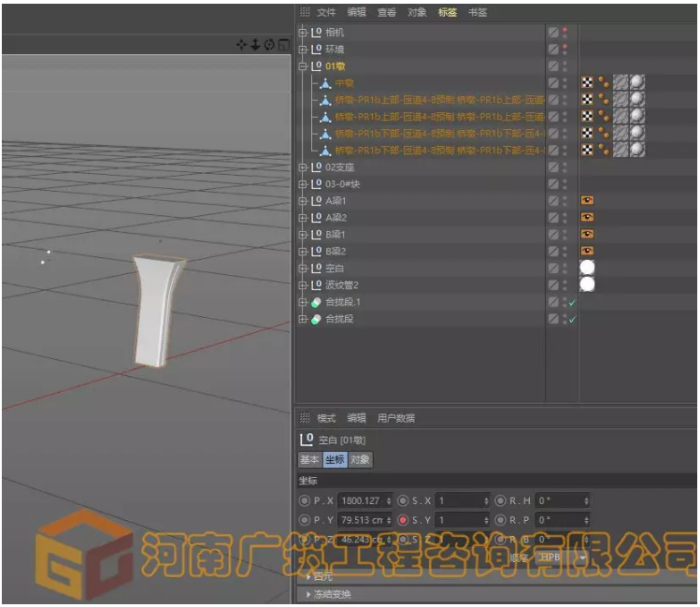Open the 查看 menu
Image resolution: width=700 pixels, height=607 pixels.
click(x=387, y=12)
